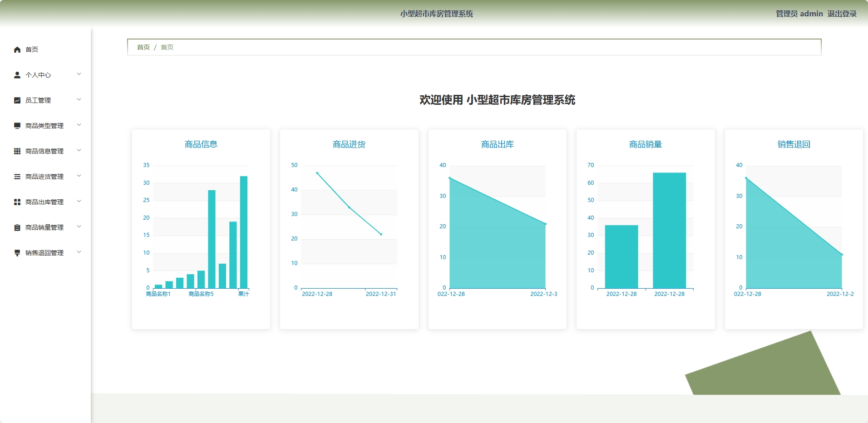This screenshot has width=868, height=423.
Task: Click the second 首页 breadcrumb item
Action: point(167,47)
